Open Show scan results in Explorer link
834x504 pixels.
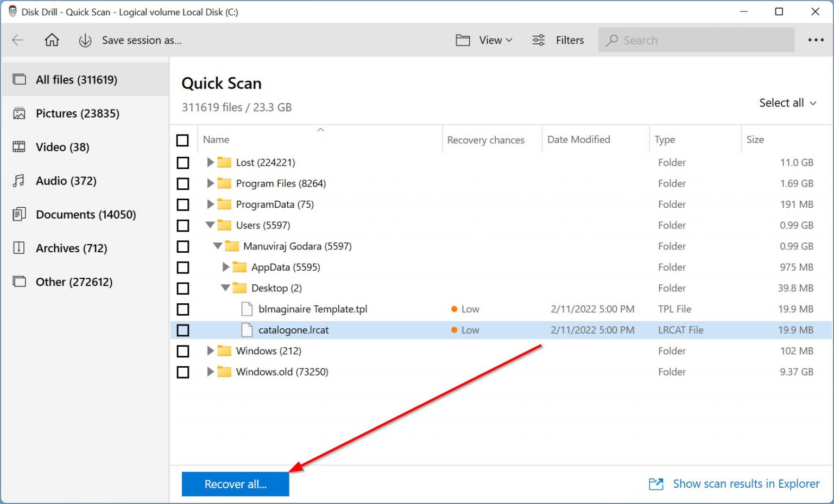(746, 484)
